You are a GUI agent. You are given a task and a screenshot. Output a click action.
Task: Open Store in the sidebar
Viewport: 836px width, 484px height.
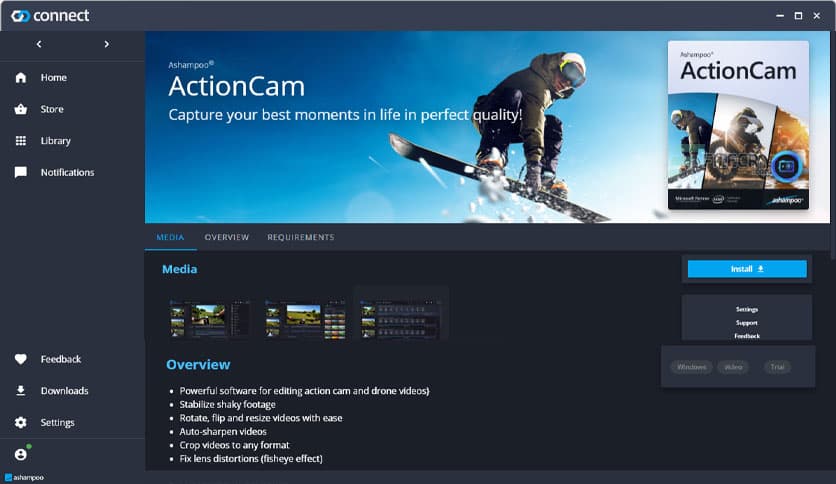(x=52, y=109)
